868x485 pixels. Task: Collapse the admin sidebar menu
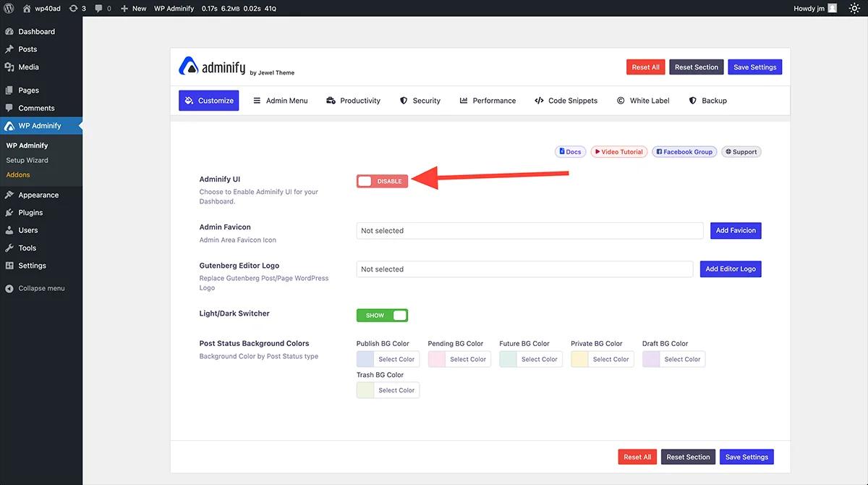point(41,288)
